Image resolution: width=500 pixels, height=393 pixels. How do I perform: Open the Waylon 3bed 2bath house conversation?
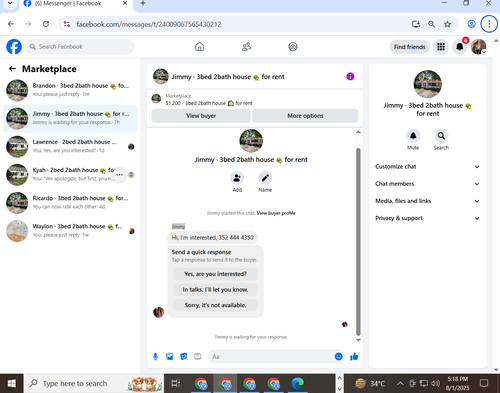click(x=70, y=231)
